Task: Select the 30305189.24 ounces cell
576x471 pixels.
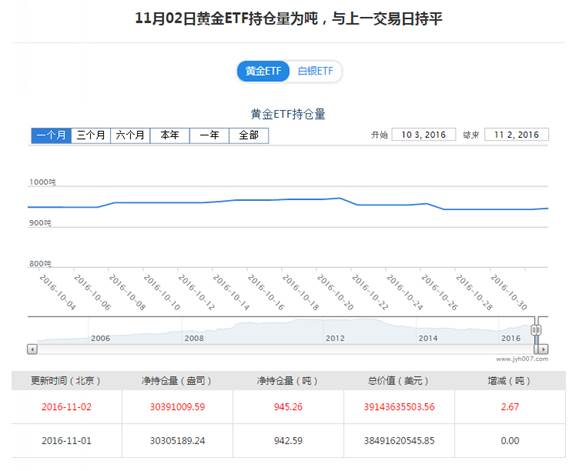Action: [x=177, y=441]
